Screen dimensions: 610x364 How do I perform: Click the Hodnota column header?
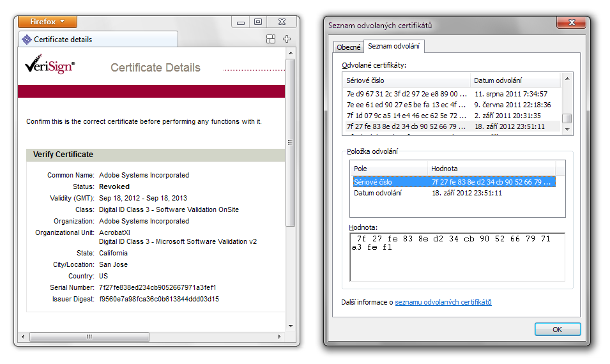point(492,169)
